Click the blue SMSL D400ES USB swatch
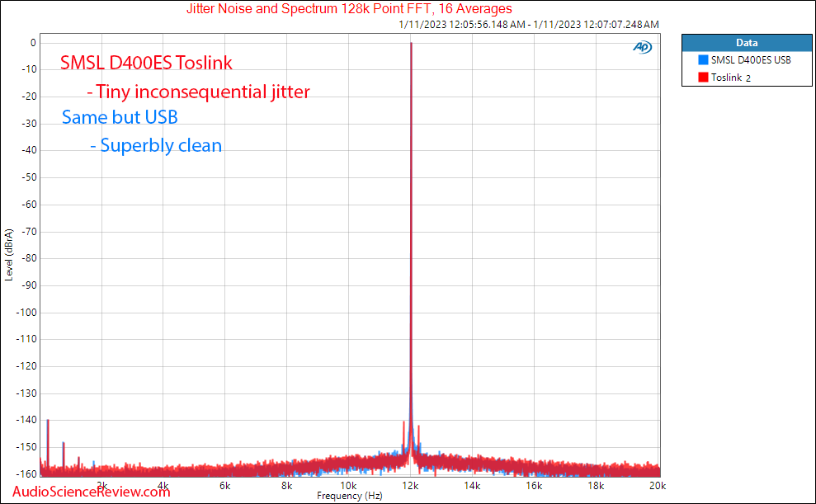Screen dimensions: 816x504 point(703,60)
